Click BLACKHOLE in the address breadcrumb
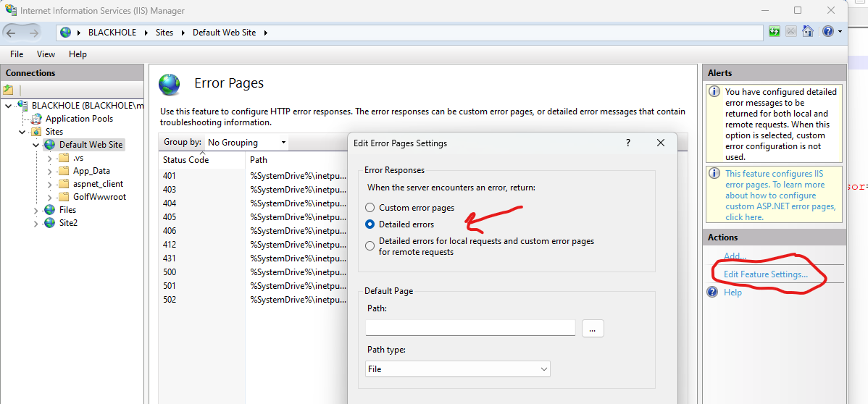Viewport: 868px width, 404px height. [x=112, y=33]
